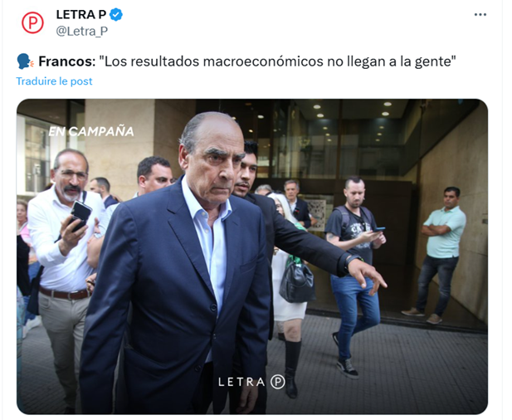Click Traduire le post
The height and width of the screenshot is (420, 512).
click(54, 81)
